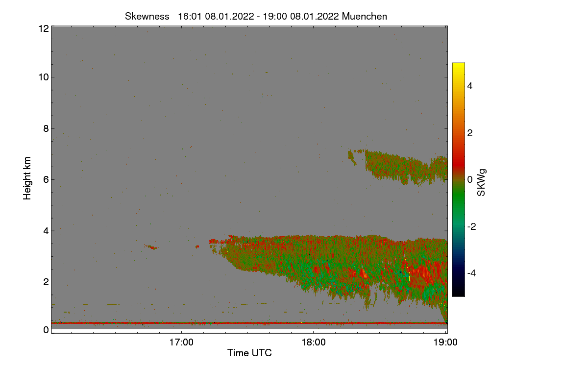Click the height axis tick label 0
588x392 pixels.
[46, 330]
